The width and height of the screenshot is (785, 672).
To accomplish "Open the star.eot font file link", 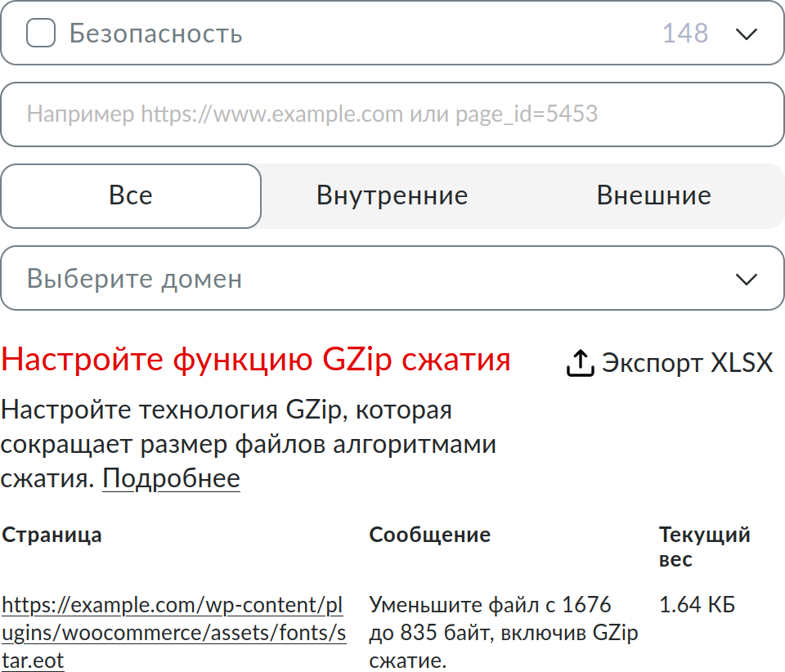I will pyautogui.click(x=174, y=633).
